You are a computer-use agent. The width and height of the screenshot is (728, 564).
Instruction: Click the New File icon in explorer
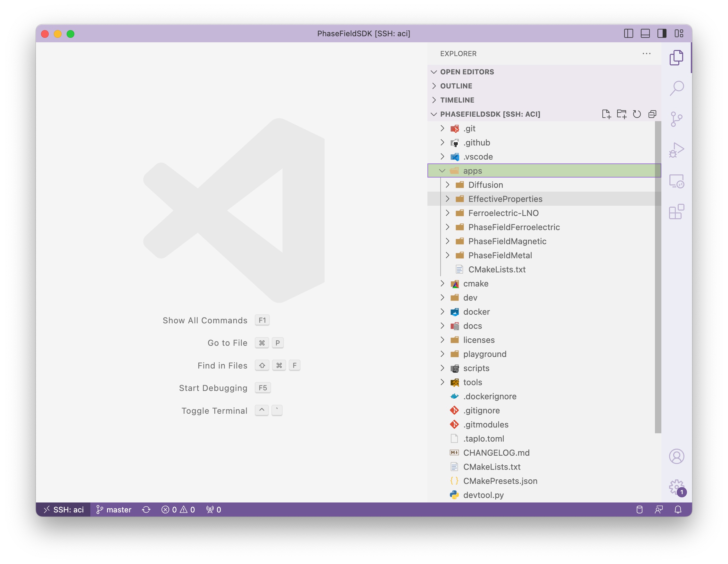point(606,114)
